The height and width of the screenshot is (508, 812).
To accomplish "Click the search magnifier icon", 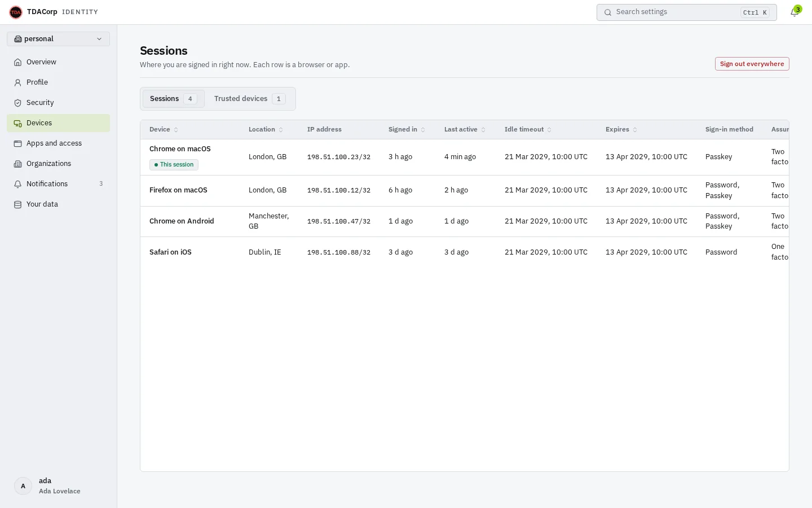I will pos(608,12).
